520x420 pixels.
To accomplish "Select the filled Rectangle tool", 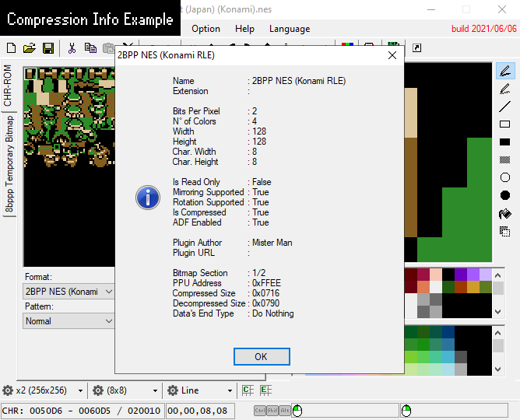I will pyautogui.click(x=504, y=142).
